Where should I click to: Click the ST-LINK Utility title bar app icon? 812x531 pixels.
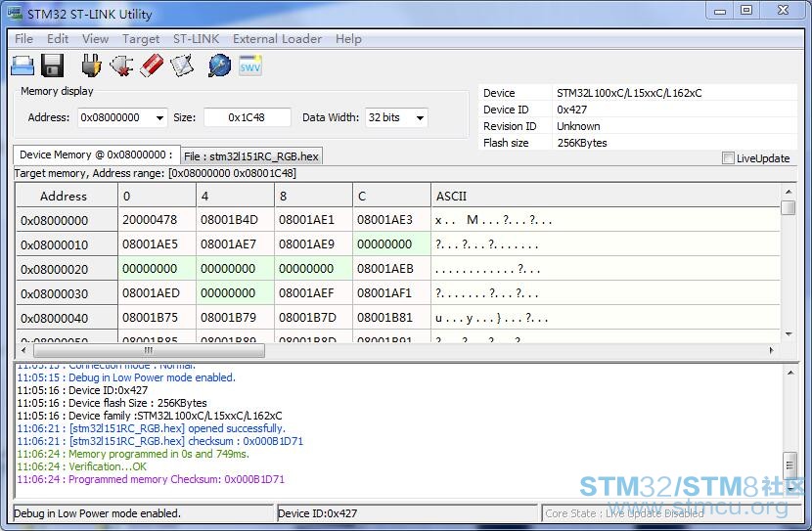(15, 14)
